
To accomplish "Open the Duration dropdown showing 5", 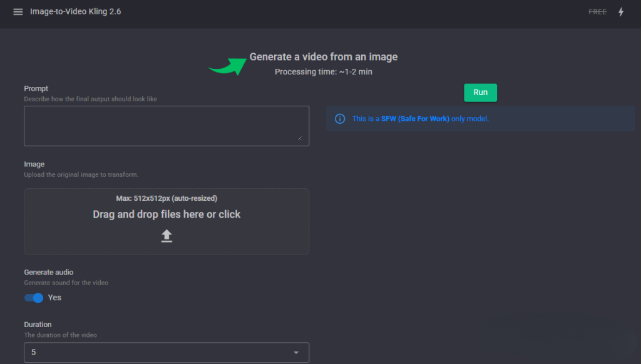I will point(166,352).
